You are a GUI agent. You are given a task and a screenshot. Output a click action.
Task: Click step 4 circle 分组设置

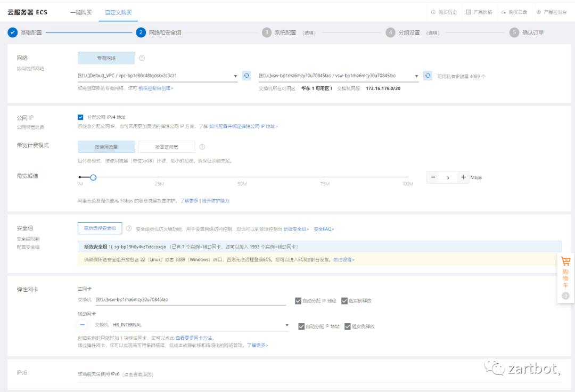390,32
